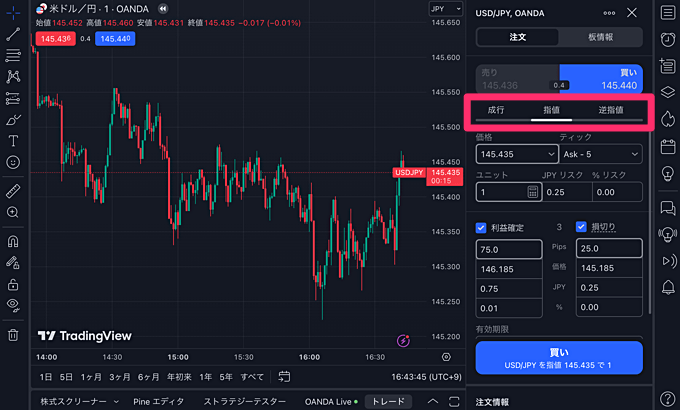Activate the zoom in tool
Image resolution: width=680 pixels, height=410 pixels.
[x=13, y=212]
